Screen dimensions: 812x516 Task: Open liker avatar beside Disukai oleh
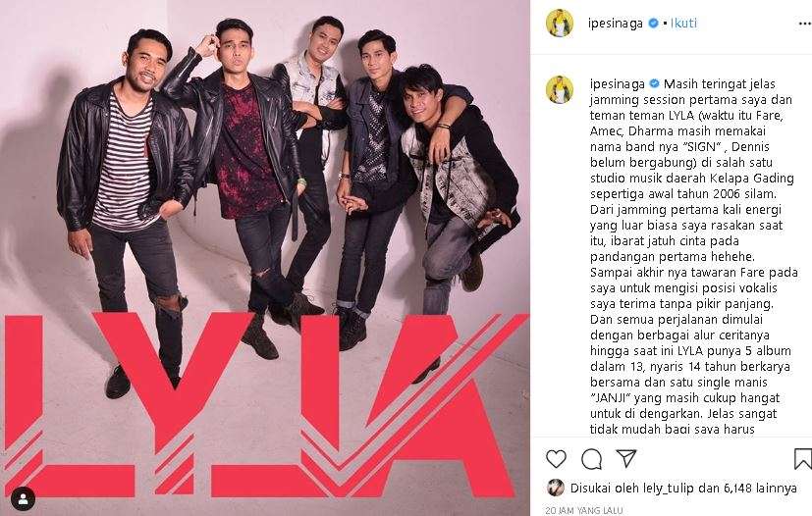pyautogui.click(x=556, y=488)
